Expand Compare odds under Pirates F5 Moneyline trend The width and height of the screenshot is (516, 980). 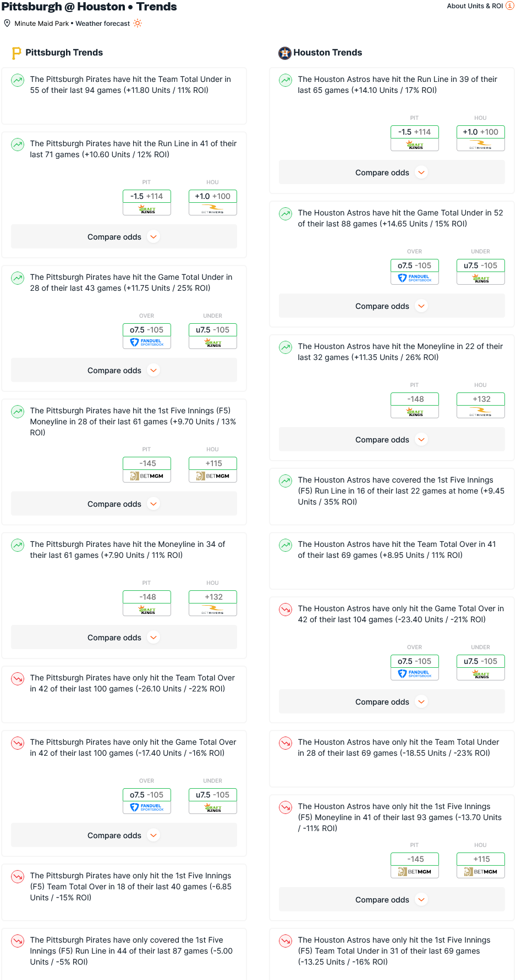click(x=124, y=504)
